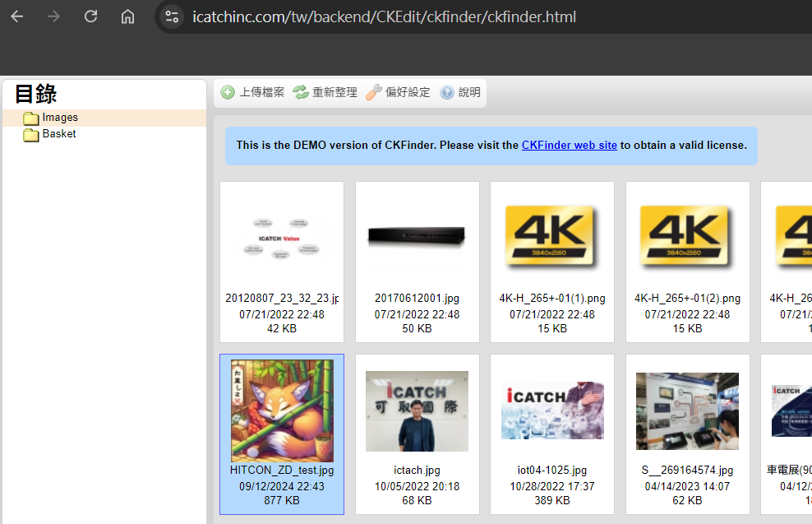Click file name ictach.jpg
Image resolution: width=812 pixels, height=524 pixels.
[417, 470]
